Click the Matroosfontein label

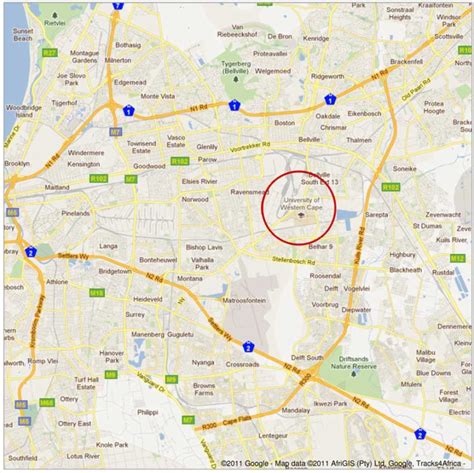[x=244, y=301]
